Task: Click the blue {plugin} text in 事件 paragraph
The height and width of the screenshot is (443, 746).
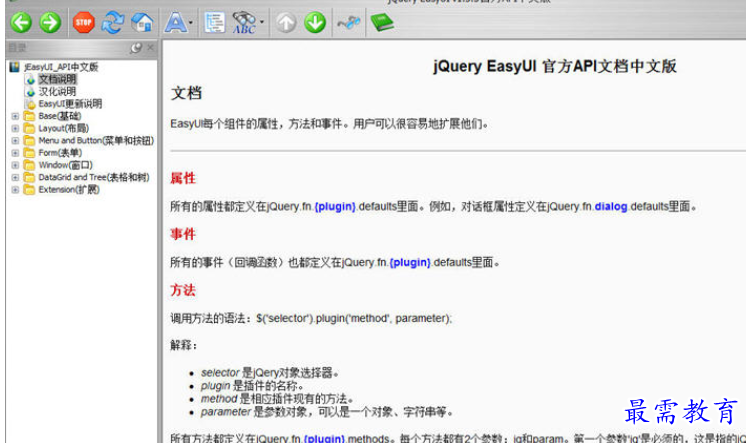Action: 410,263
